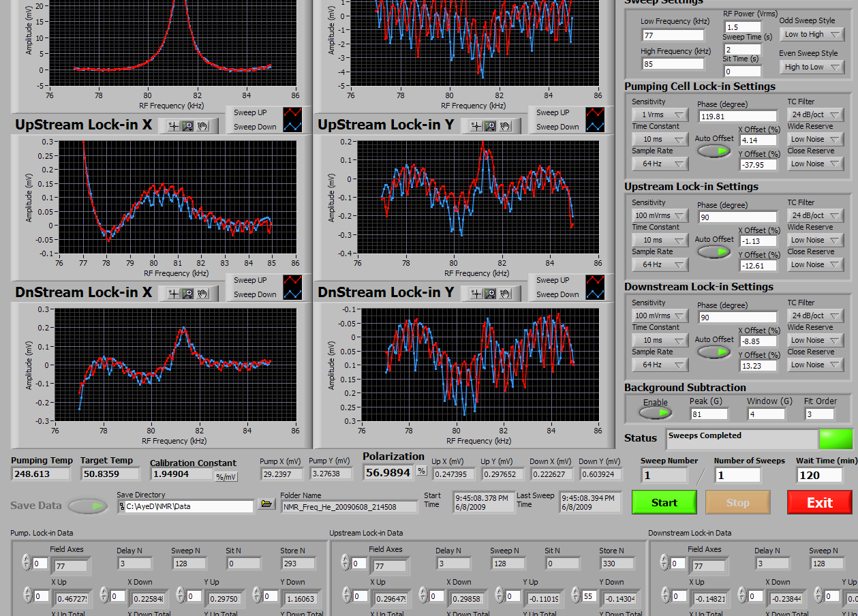Click the red Sweep UP plot sample beside DnStream Lock-in Y title
858x616 pixels.
pyautogui.click(x=594, y=280)
